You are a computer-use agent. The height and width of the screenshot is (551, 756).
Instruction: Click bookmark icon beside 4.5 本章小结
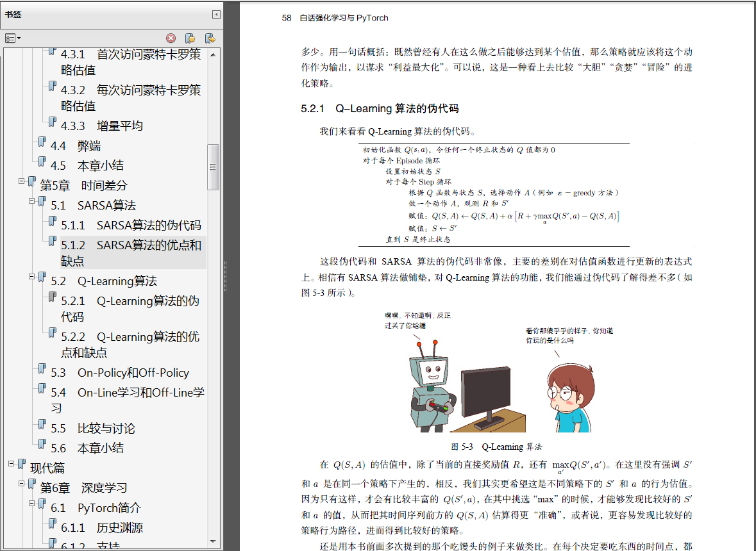click(x=42, y=162)
